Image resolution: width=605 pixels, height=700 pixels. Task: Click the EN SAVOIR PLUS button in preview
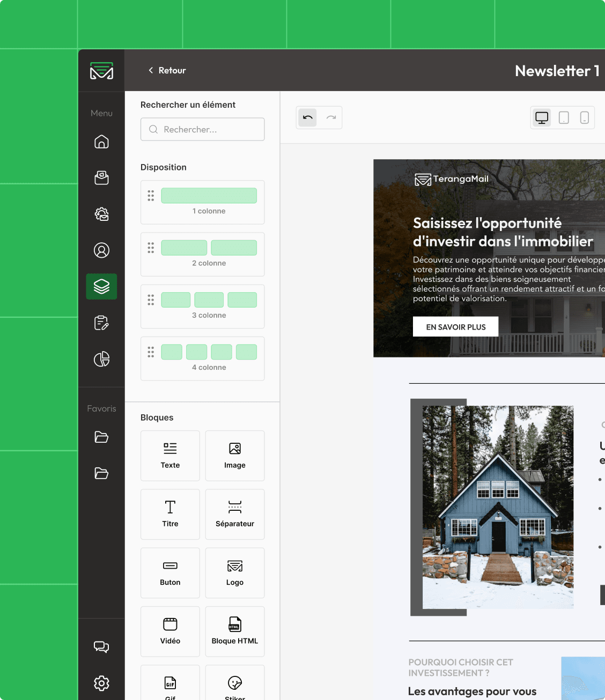tap(455, 326)
